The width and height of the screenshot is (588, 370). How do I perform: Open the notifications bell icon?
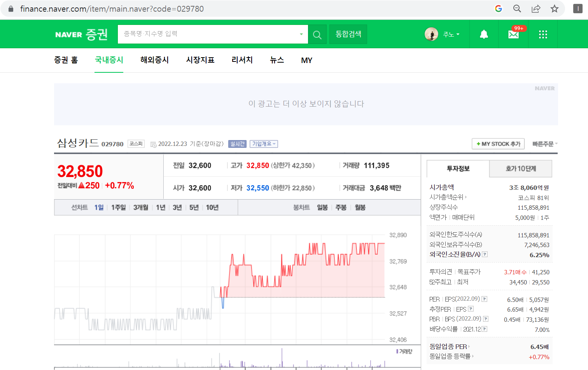484,35
